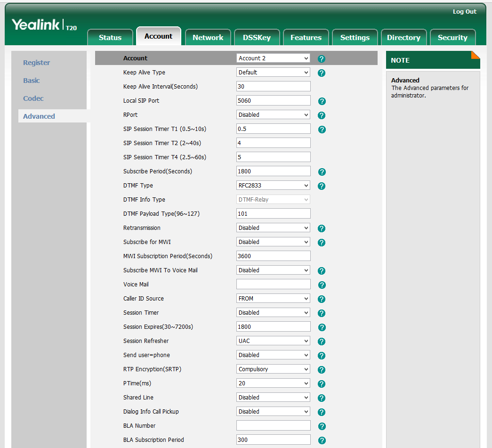The height and width of the screenshot is (448, 492).
Task: Go to Codec settings in sidebar
Action: [x=33, y=98]
